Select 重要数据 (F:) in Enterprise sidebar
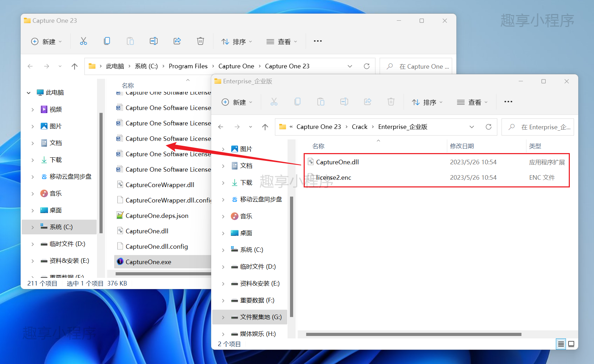 coord(250,300)
